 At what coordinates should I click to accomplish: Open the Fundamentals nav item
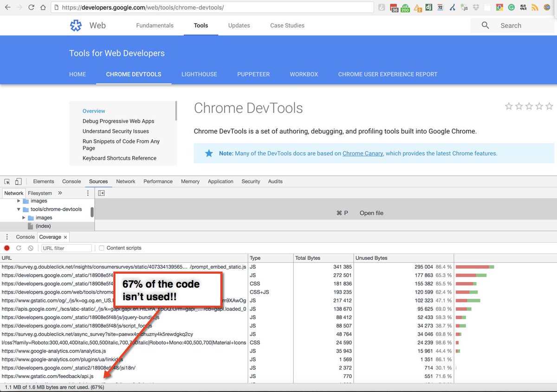[155, 26]
